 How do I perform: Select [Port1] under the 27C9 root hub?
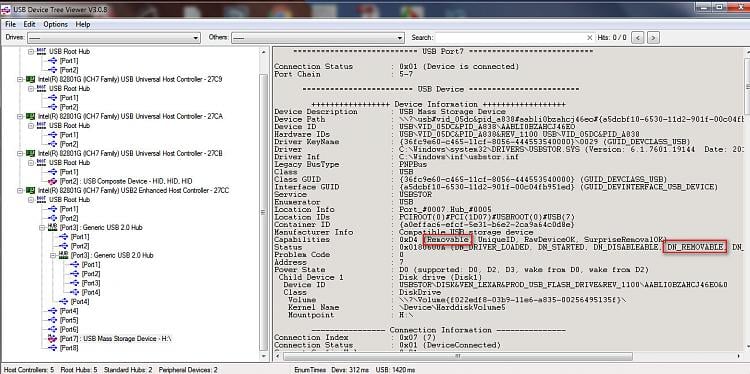click(x=69, y=98)
